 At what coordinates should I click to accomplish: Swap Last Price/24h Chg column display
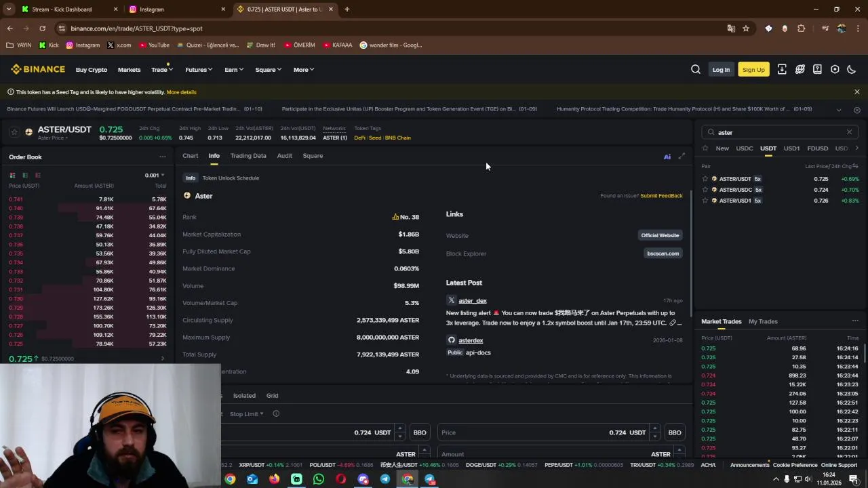[855, 166]
